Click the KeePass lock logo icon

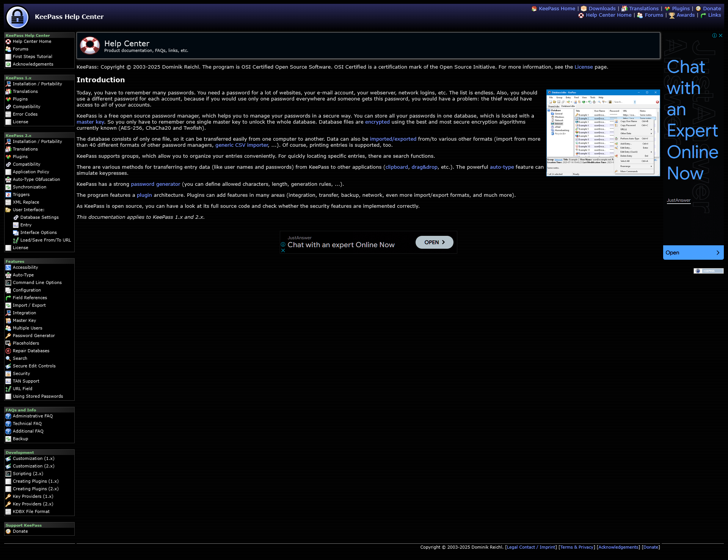[17, 17]
